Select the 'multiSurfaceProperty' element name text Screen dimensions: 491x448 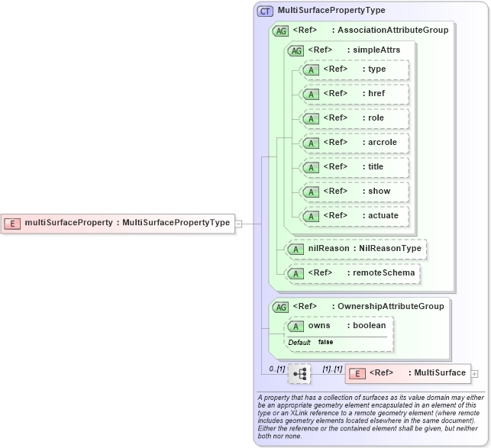69,222
